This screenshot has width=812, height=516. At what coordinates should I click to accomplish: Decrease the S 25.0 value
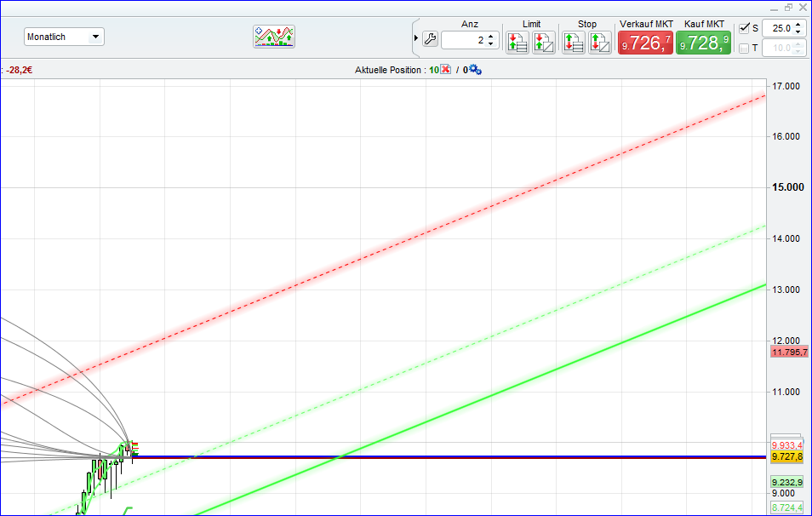[x=798, y=32]
